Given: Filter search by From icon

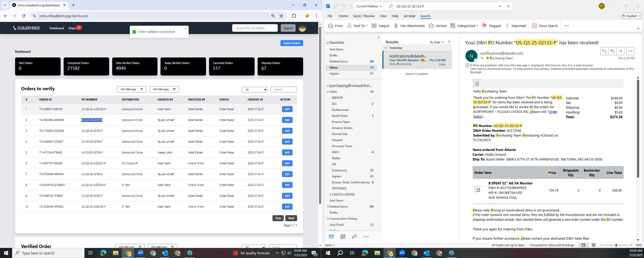Looking at the screenshot, I should pos(335,26).
